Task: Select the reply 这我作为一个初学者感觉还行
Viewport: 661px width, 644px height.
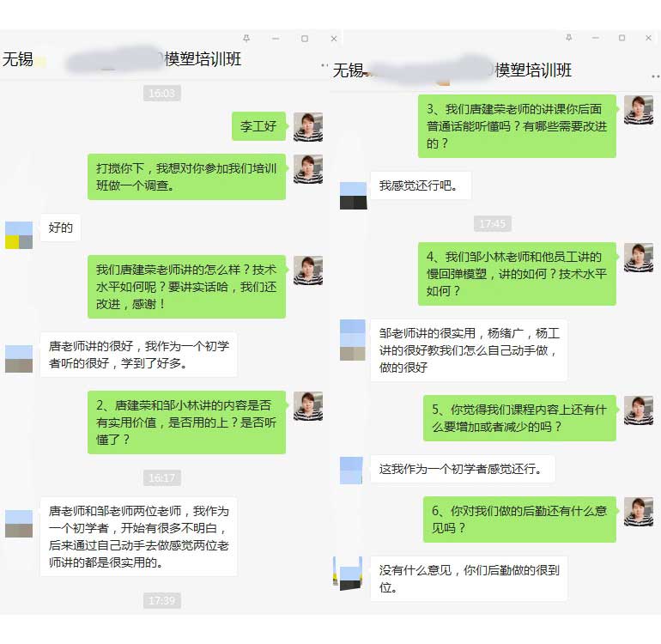Action: click(x=463, y=469)
